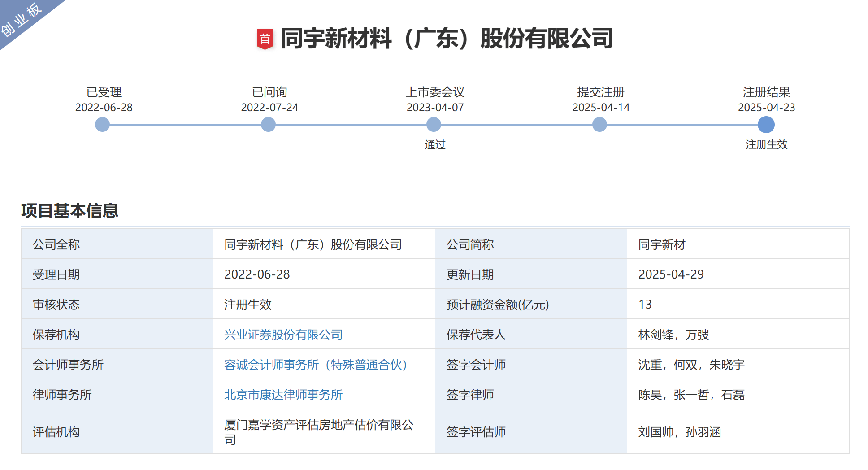Click the 厦门嘉学资产评估 appraisal agency cell

click(319, 431)
